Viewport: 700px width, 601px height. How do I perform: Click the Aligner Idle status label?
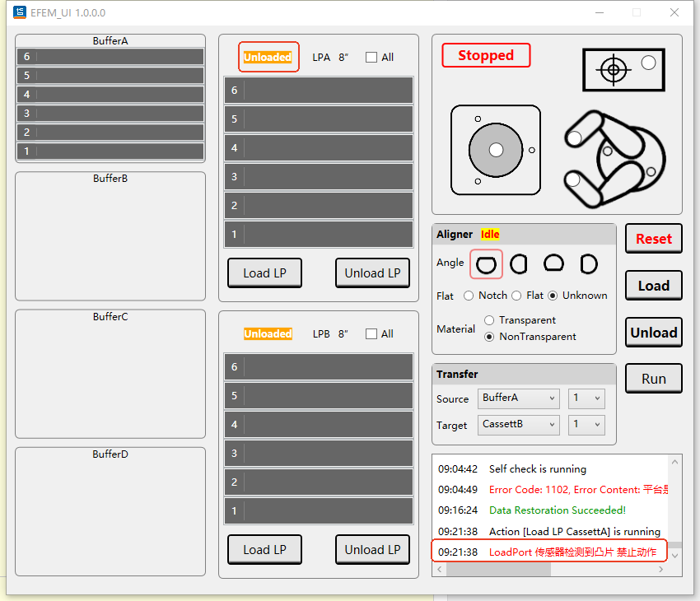(x=490, y=235)
